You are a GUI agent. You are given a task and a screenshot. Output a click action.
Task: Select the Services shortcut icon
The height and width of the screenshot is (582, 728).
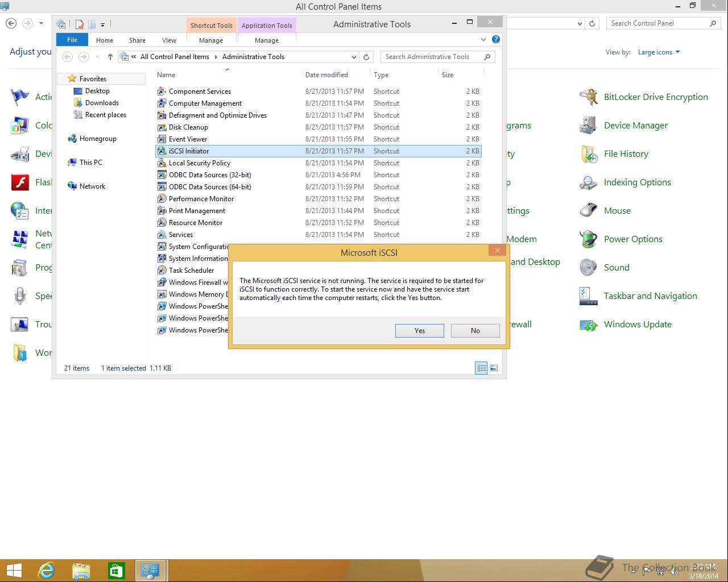tap(162, 235)
